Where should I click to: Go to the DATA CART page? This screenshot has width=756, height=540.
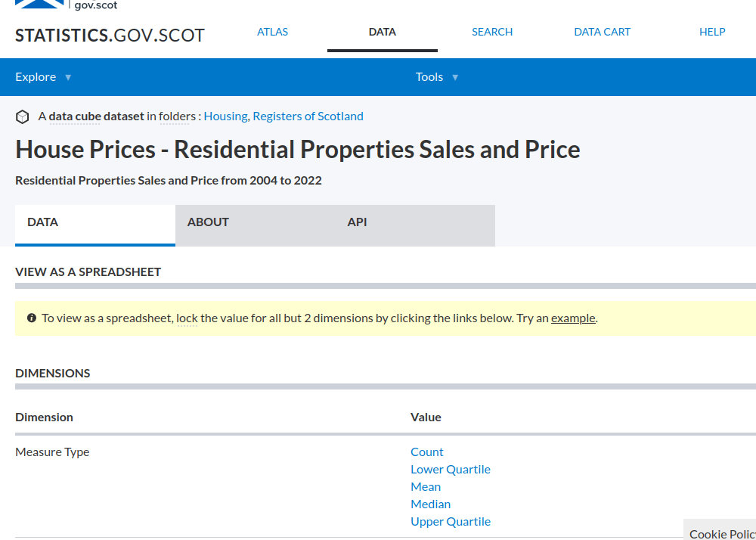[602, 32]
